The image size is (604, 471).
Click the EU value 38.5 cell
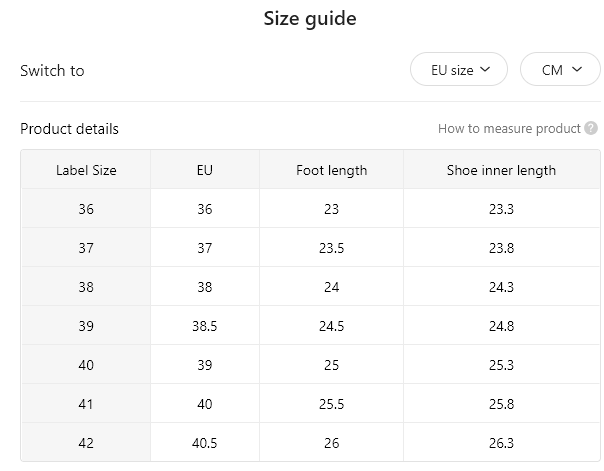coord(205,326)
